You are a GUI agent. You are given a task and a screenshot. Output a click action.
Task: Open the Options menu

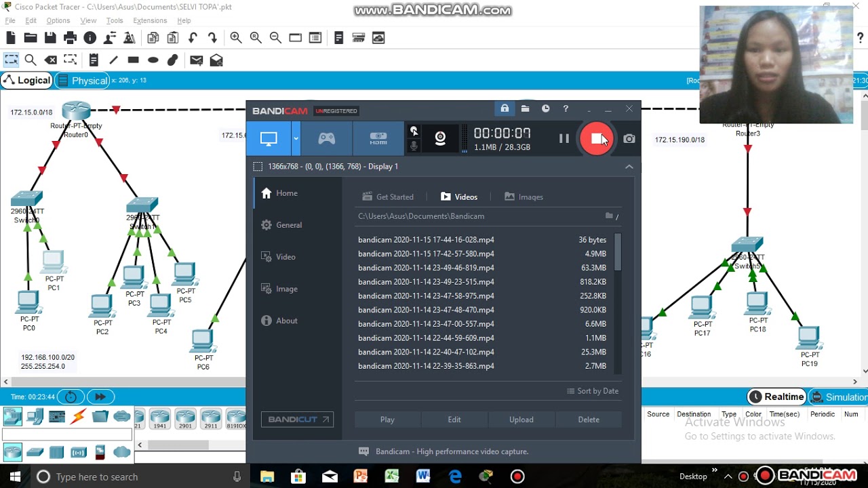(x=58, y=20)
